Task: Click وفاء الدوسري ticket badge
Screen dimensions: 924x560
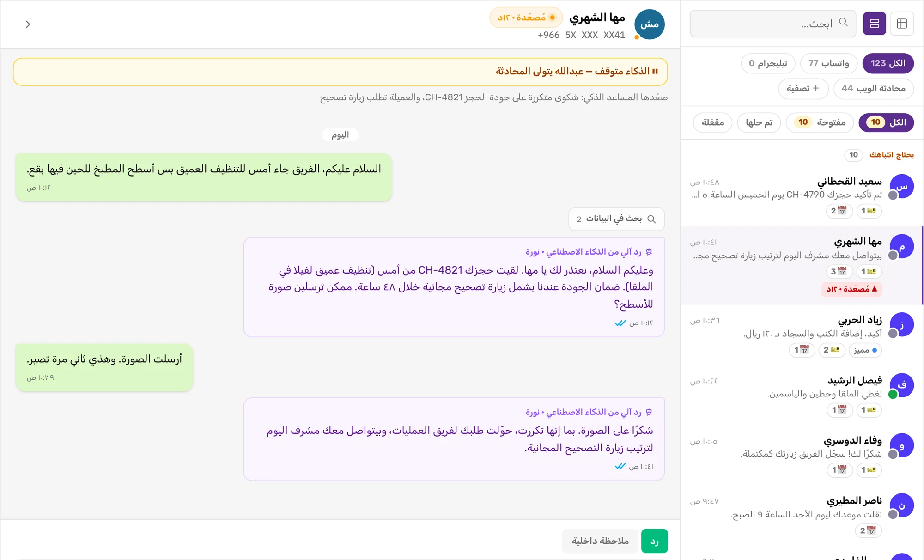Action: pyautogui.click(x=869, y=470)
